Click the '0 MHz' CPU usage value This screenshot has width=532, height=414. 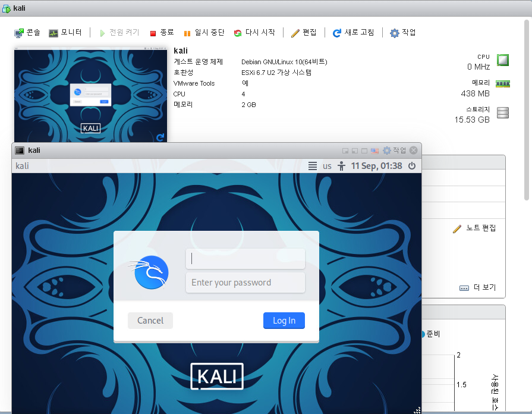(479, 67)
